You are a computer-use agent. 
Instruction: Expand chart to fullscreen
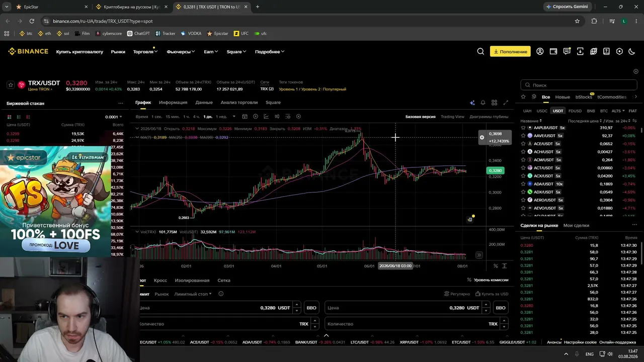click(x=506, y=103)
